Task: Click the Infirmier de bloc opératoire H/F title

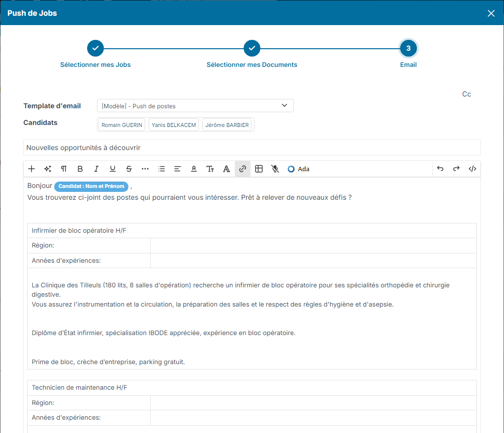Action: point(79,231)
